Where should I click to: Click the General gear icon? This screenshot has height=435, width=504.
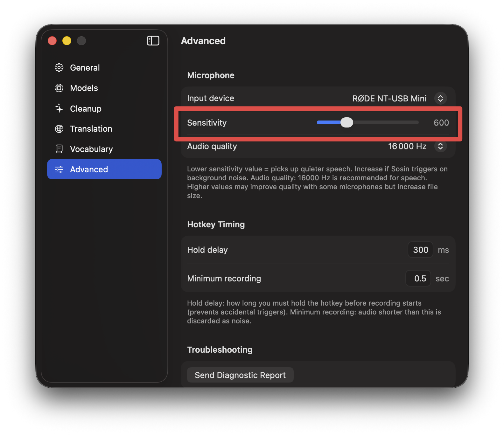[x=59, y=68]
